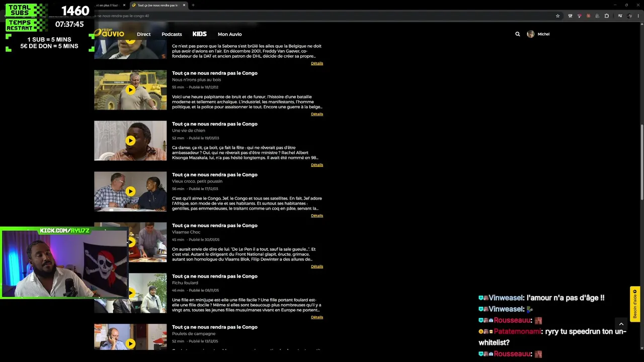The width and height of the screenshot is (644, 362).
Task: Play the episode "Vieux croco, petit poussin"
Action: [130, 192]
